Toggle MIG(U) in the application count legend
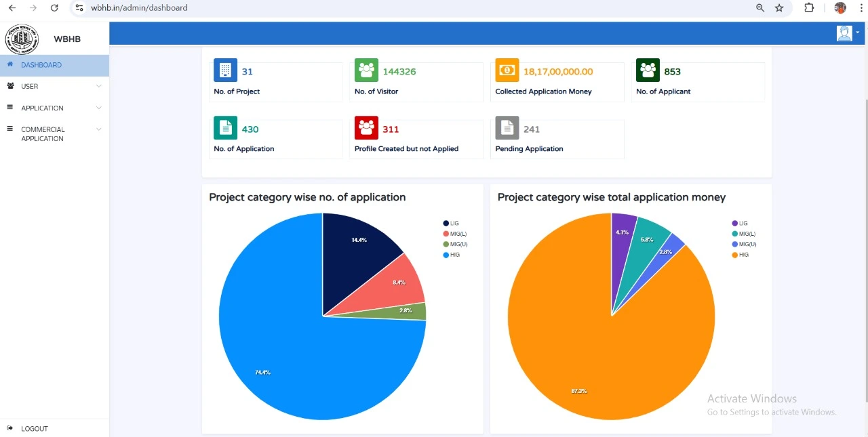868x437 pixels. (455, 244)
